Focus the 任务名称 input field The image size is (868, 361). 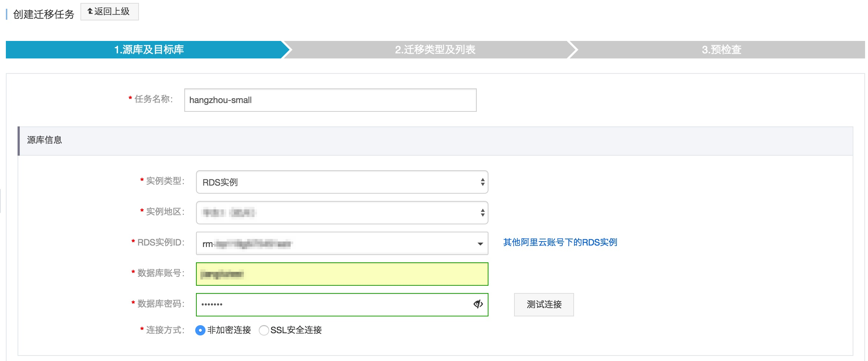[330, 100]
